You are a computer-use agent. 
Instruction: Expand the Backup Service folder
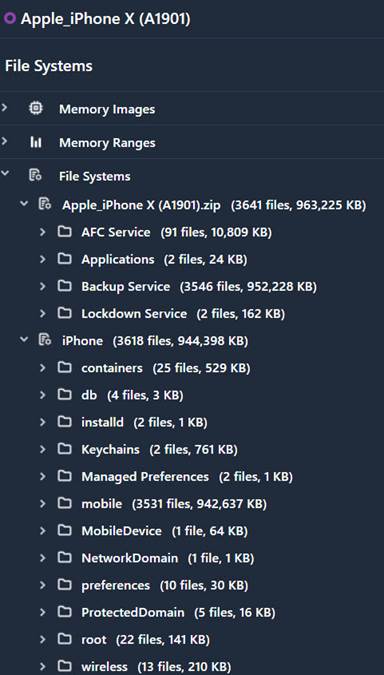pos(43,286)
